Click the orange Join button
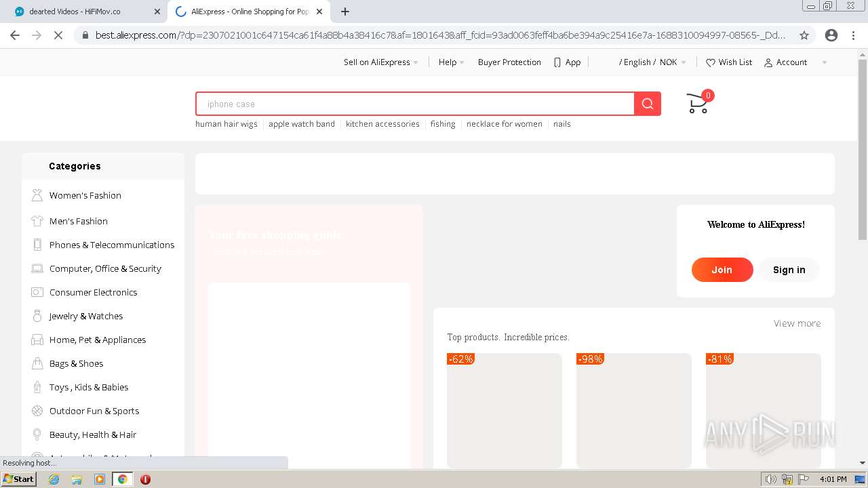Image resolution: width=868 pixels, height=488 pixels. click(722, 270)
